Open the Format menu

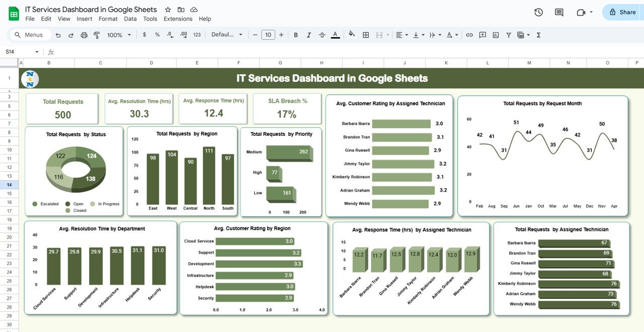click(x=108, y=19)
